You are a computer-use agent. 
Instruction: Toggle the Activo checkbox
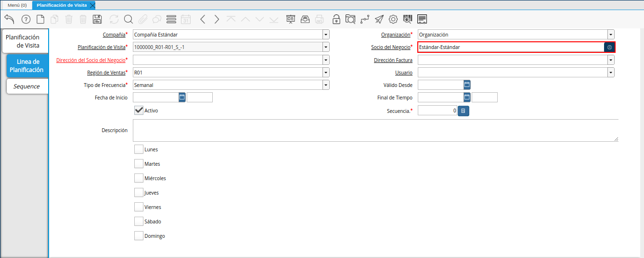pyautogui.click(x=139, y=110)
